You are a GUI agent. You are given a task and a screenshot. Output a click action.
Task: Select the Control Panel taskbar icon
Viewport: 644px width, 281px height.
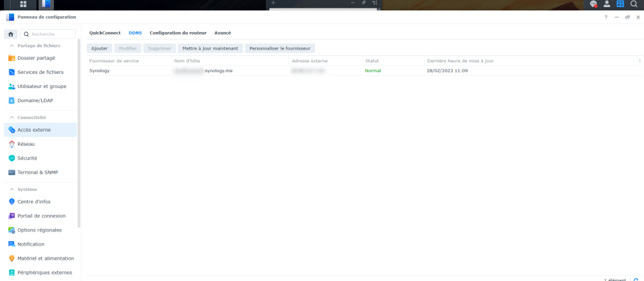46,4
